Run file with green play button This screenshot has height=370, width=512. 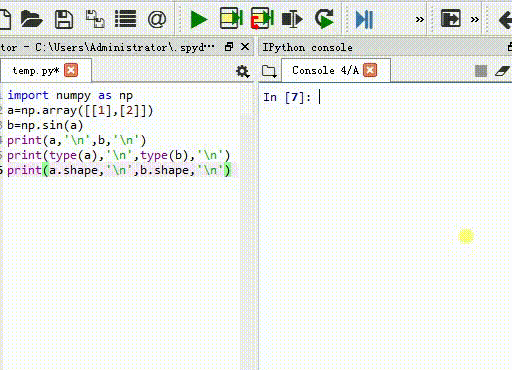click(199, 19)
